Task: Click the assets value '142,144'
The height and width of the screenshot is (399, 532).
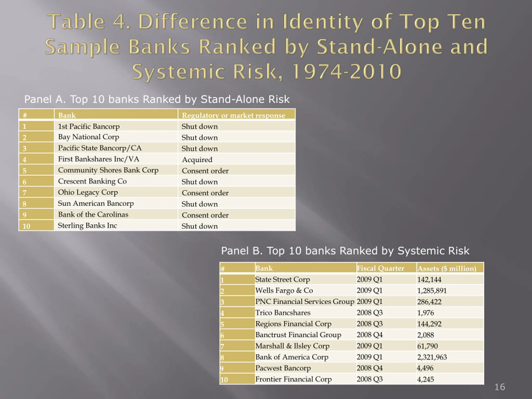Action: click(x=429, y=280)
